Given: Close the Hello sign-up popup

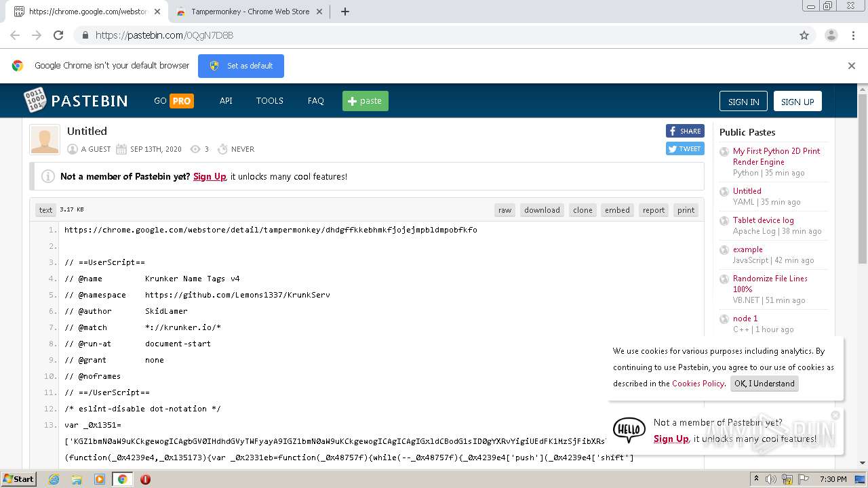Looking at the screenshot, I should (x=835, y=415).
